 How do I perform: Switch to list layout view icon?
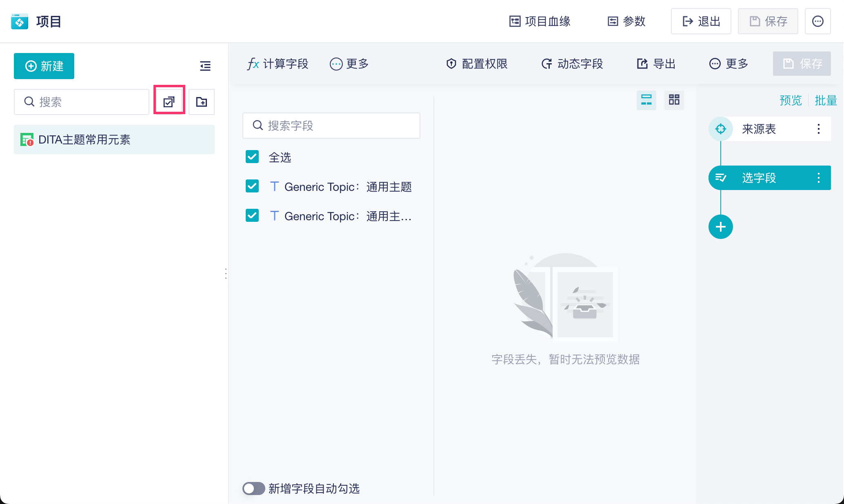(646, 100)
